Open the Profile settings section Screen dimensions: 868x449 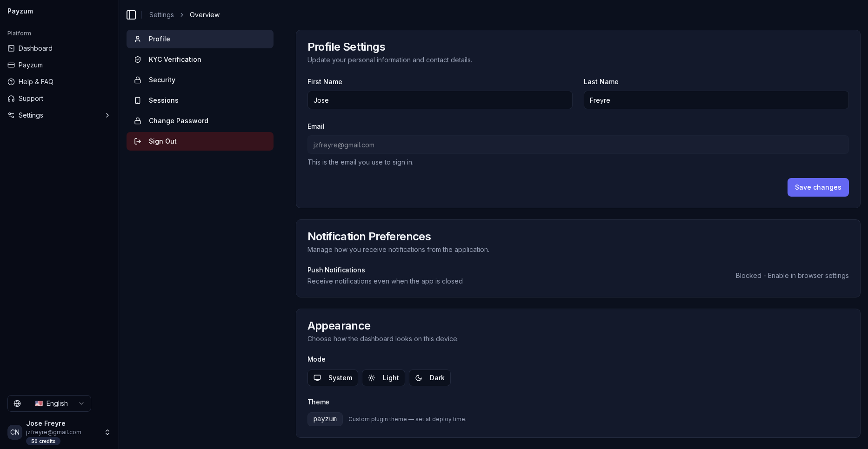200,39
